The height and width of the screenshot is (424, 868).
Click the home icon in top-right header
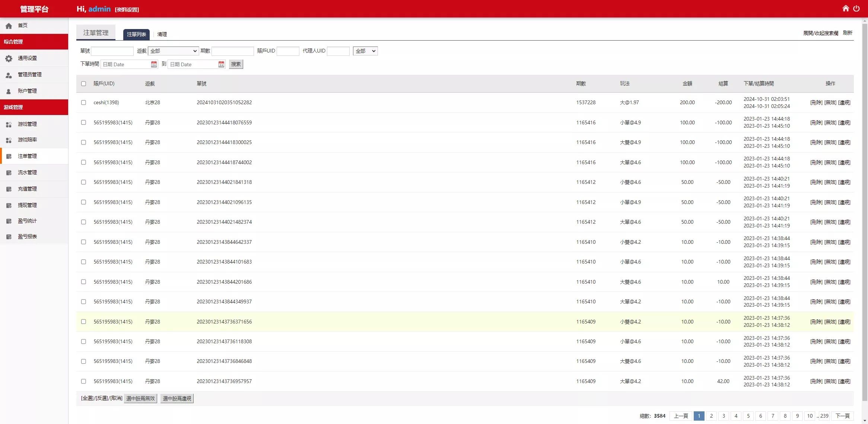pyautogui.click(x=846, y=9)
